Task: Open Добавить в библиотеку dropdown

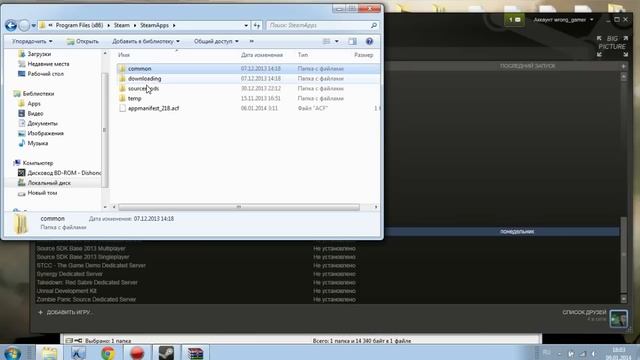Action: [x=146, y=41]
